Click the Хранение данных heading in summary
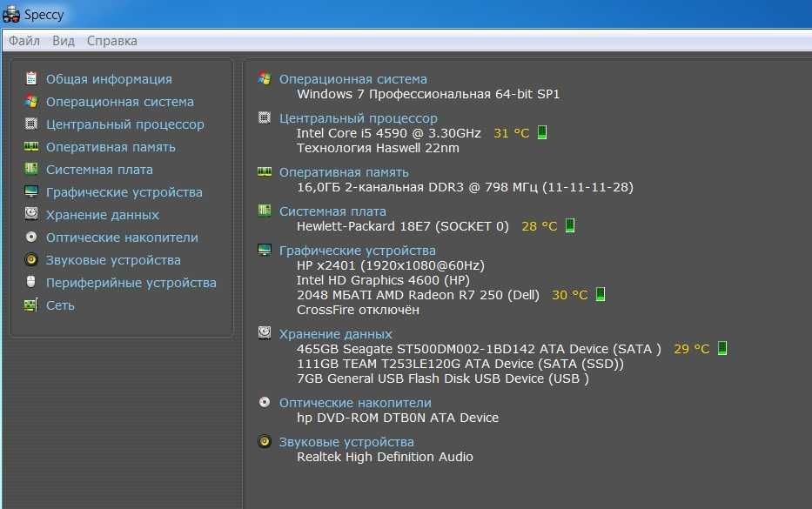 coord(336,334)
